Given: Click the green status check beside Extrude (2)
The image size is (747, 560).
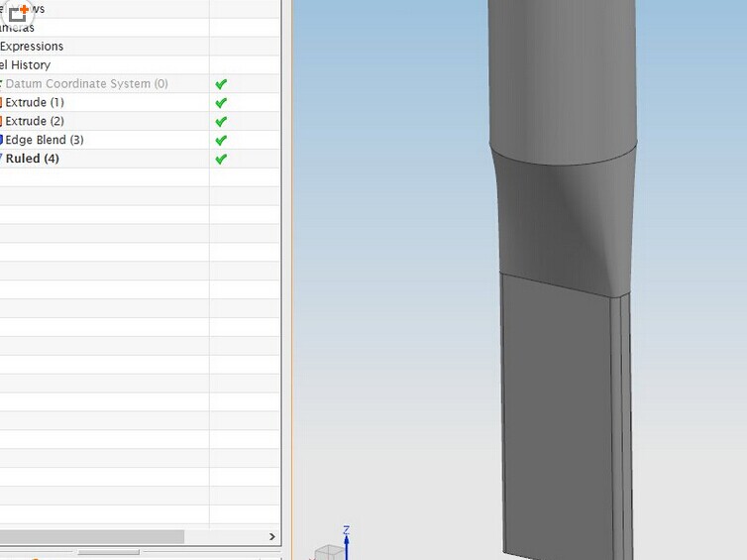Looking at the screenshot, I should 221,122.
